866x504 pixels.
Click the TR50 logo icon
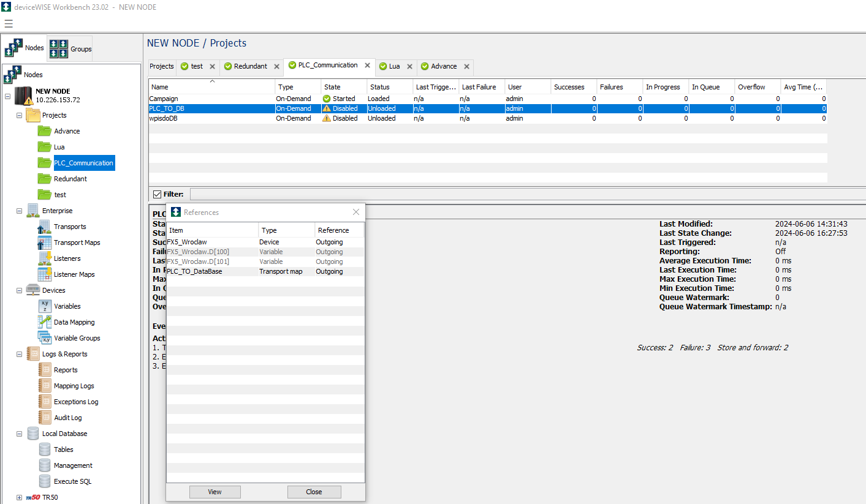[x=33, y=497]
